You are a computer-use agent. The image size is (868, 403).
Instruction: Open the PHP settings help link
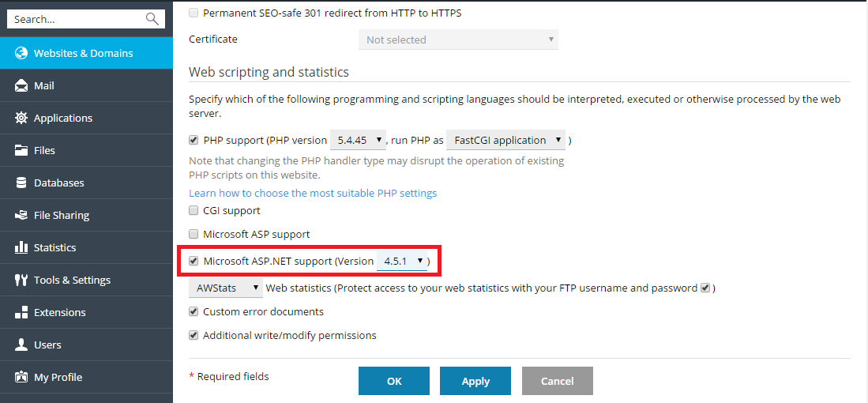tap(312, 193)
